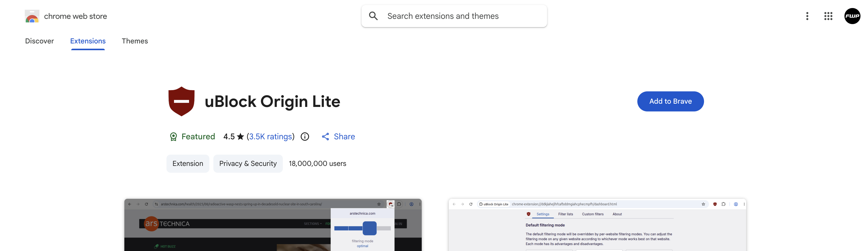Switch to the Discover tab
Image resolution: width=868 pixels, height=251 pixels.
pos(39,41)
